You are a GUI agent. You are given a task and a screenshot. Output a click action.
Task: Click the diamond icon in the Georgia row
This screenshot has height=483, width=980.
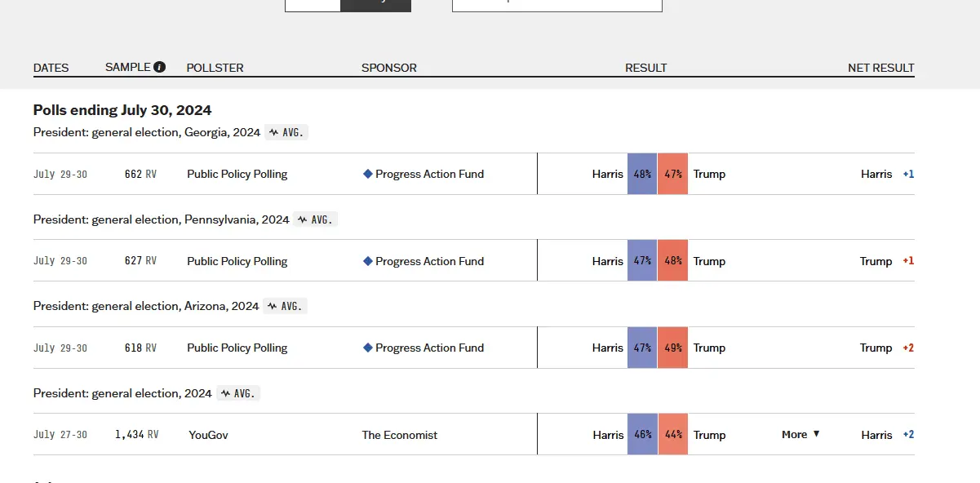368,174
